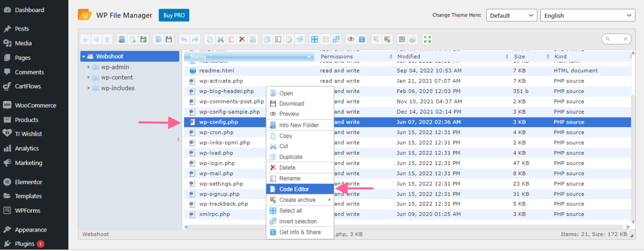Image resolution: width=644 pixels, height=251 pixels.
Task: Enter fullscreen with the green arrows icon
Action: click(x=428, y=39)
